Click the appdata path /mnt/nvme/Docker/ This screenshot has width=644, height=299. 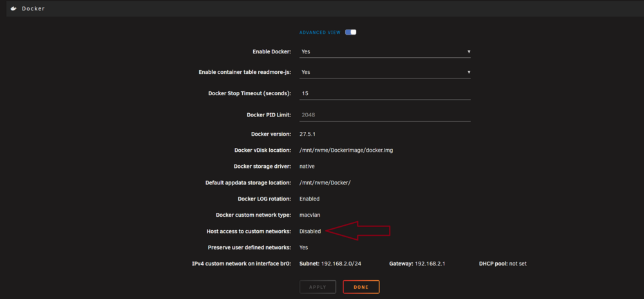pos(325,183)
